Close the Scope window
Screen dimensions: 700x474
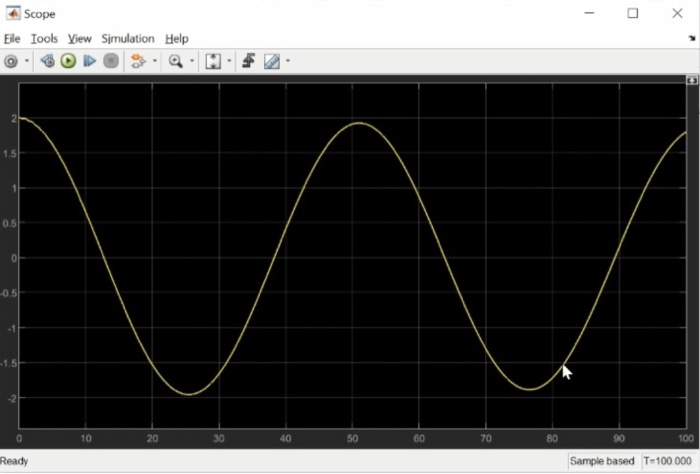tap(677, 13)
